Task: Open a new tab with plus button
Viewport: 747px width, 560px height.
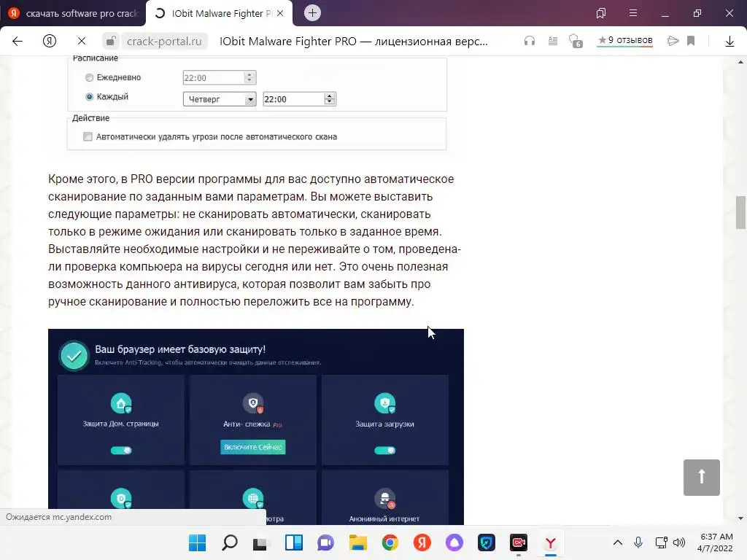Action: pos(312,13)
